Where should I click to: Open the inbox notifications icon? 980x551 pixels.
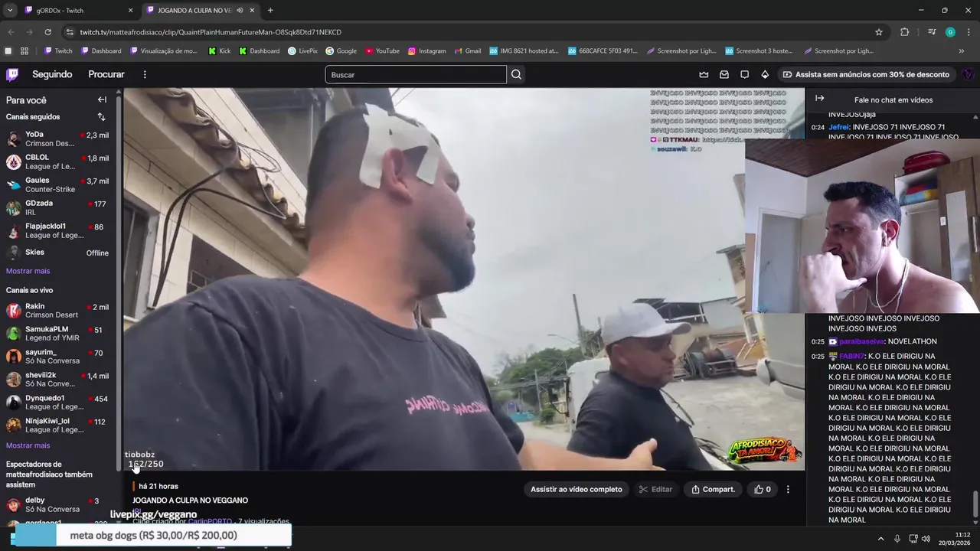pyautogui.click(x=724, y=74)
